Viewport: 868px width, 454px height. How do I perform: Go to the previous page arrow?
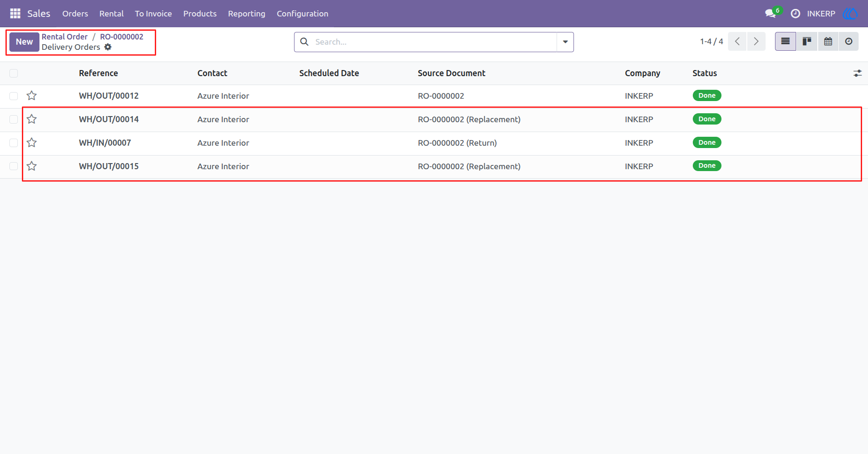pos(737,41)
